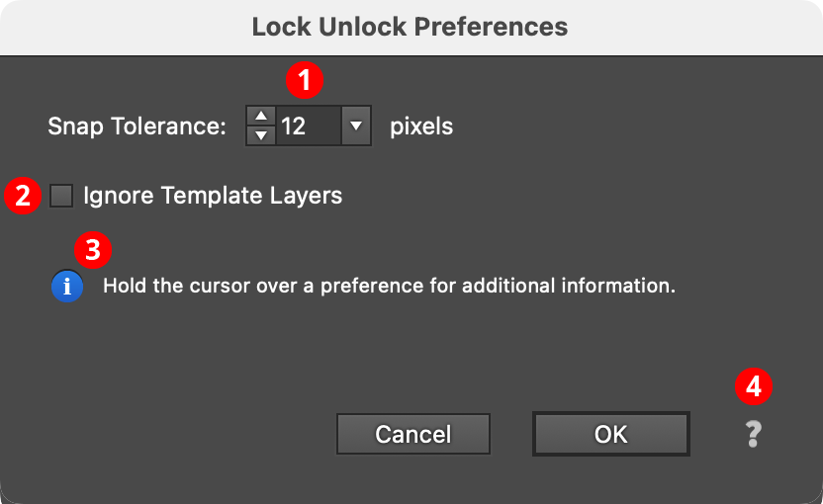The image size is (823, 504).
Task: Open the Snap Tolerance dropdown arrow
Action: point(356,126)
